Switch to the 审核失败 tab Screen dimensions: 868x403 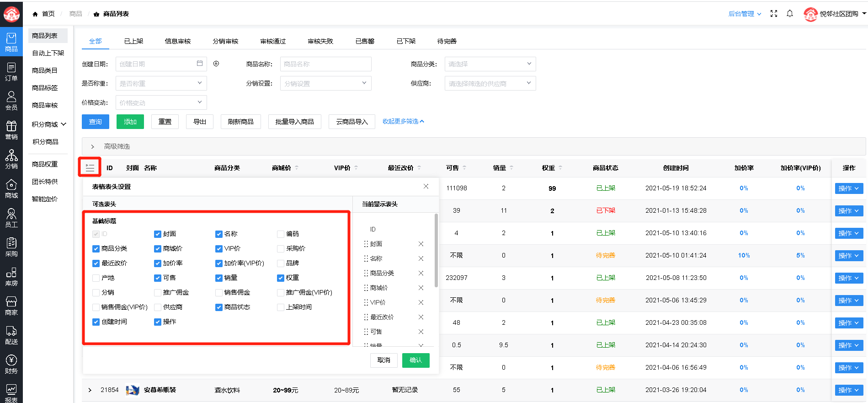(x=320, y=41)
